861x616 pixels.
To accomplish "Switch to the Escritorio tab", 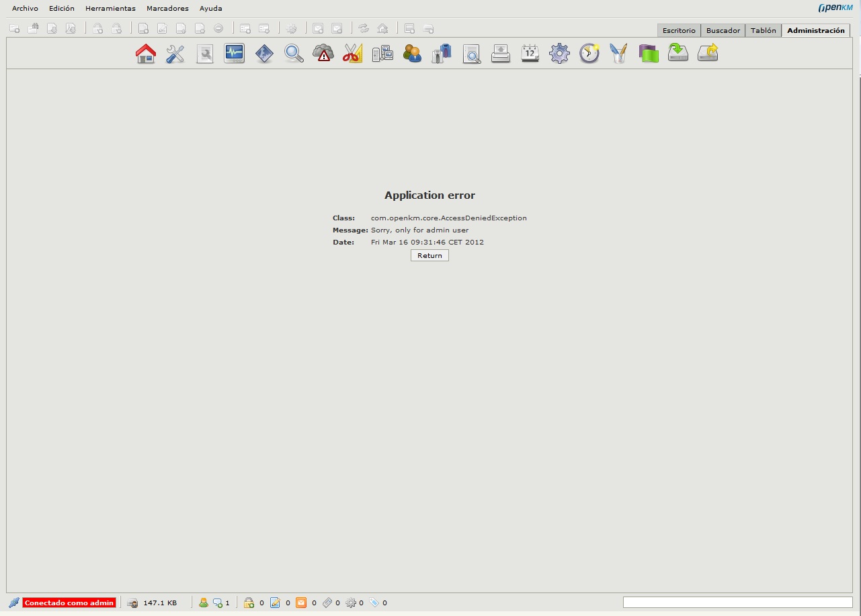I will (x=679, y=30).
